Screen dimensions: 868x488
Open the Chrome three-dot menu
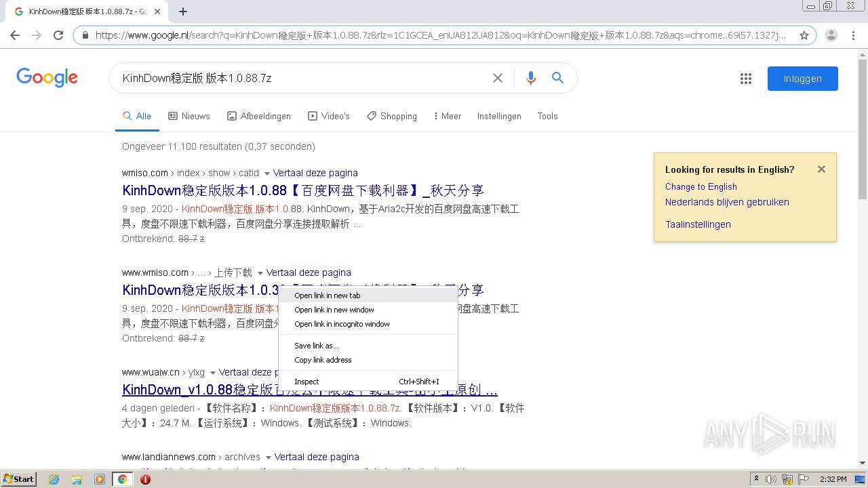pyautogui.click(x=853, y=35)
